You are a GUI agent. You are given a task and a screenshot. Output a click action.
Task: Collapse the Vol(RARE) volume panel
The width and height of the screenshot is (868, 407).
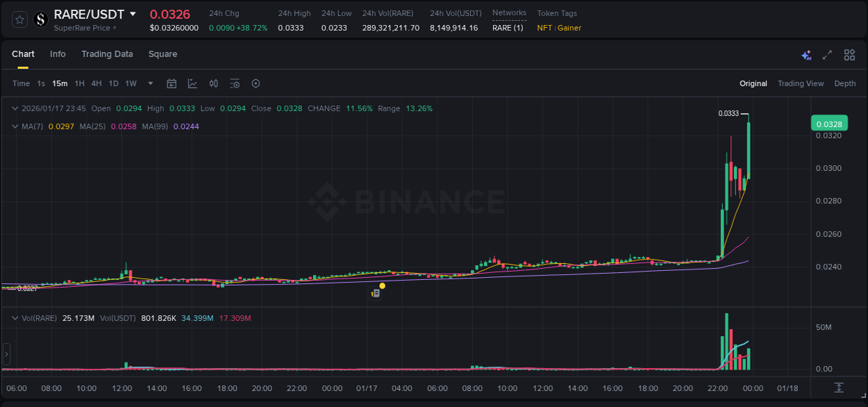point(15,318)
